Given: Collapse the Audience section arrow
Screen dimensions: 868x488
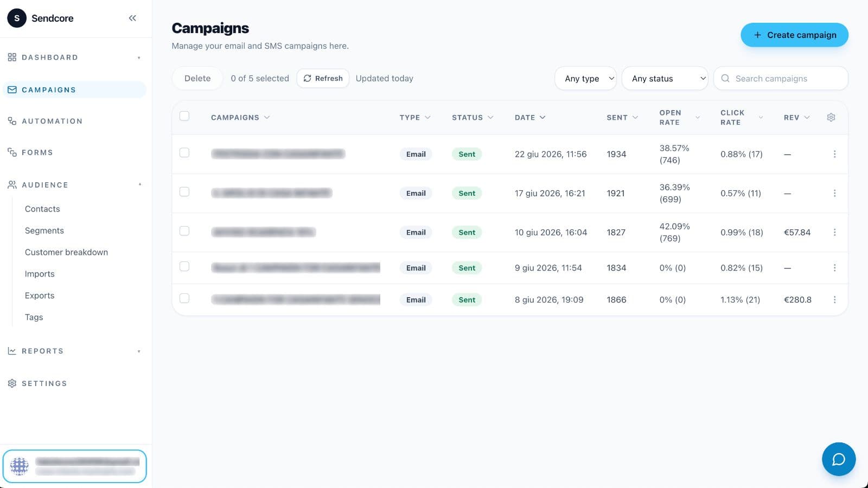Looking at the screenshot, I should pyautogui.click(x=139, y=185).
